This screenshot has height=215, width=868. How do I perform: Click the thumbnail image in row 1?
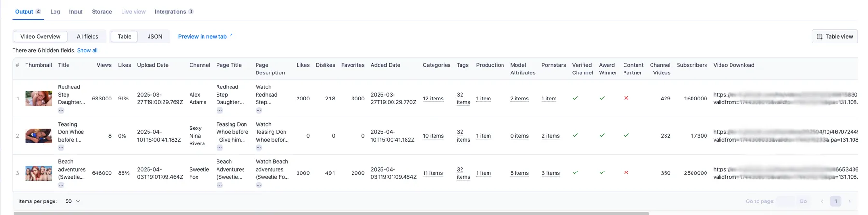tap(39, 99)
